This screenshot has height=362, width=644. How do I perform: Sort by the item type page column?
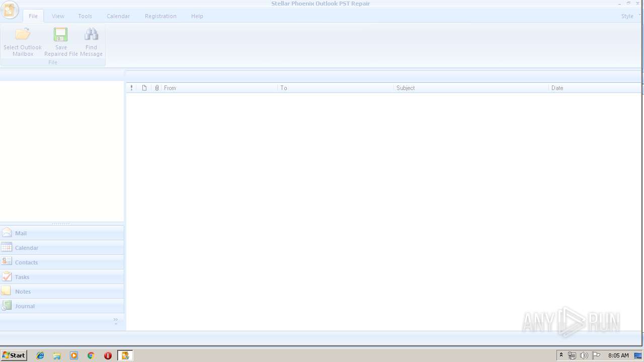click(144, 88)
